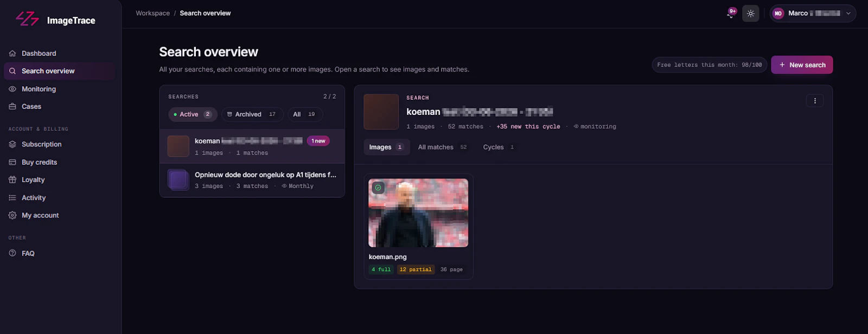Select the Opnieuw dode door ongeluk search
This screenshot has height=334, width=868.
coord(252,180)
